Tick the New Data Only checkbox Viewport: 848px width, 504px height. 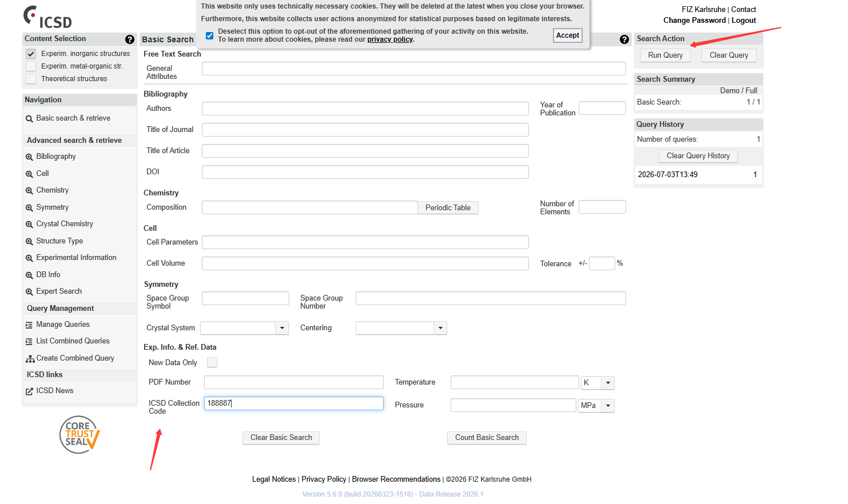(x=212, y=362)
